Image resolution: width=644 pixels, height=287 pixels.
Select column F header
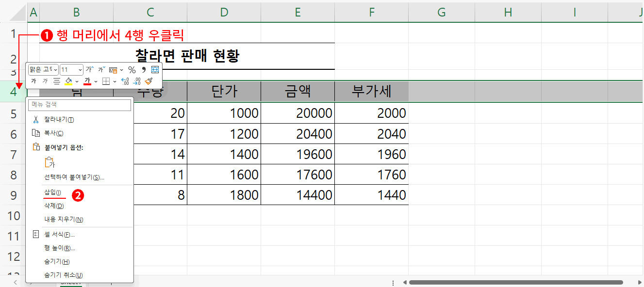click(x=371, y=13)
